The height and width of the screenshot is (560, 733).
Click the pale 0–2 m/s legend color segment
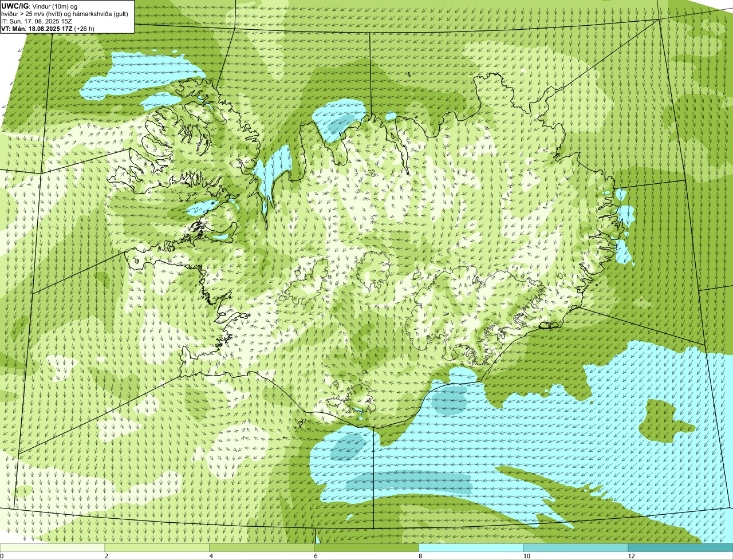pos(53,547)
